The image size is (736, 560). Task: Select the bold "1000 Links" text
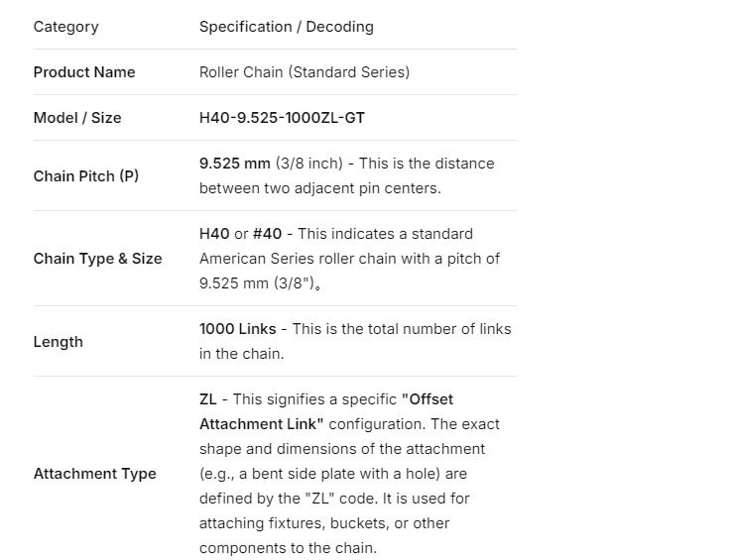click(237, 329)
